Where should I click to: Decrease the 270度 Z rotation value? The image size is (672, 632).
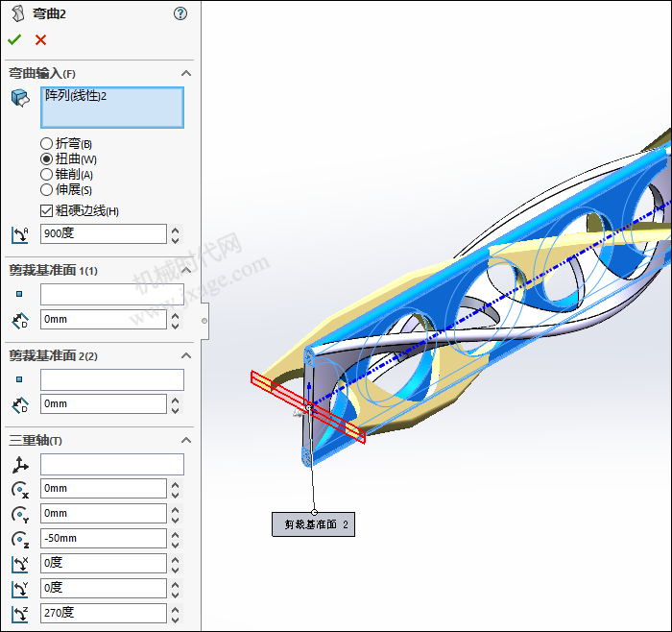(175, 620)
